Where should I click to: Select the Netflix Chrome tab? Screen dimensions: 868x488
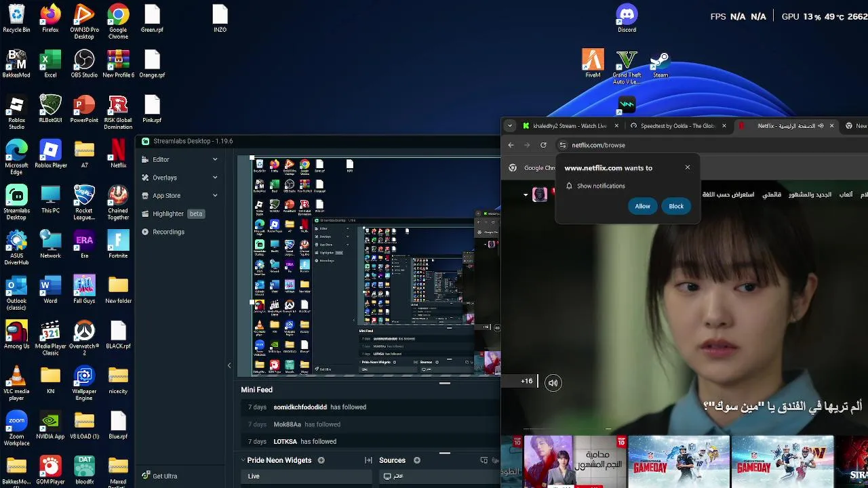click(x=785, y=126)
